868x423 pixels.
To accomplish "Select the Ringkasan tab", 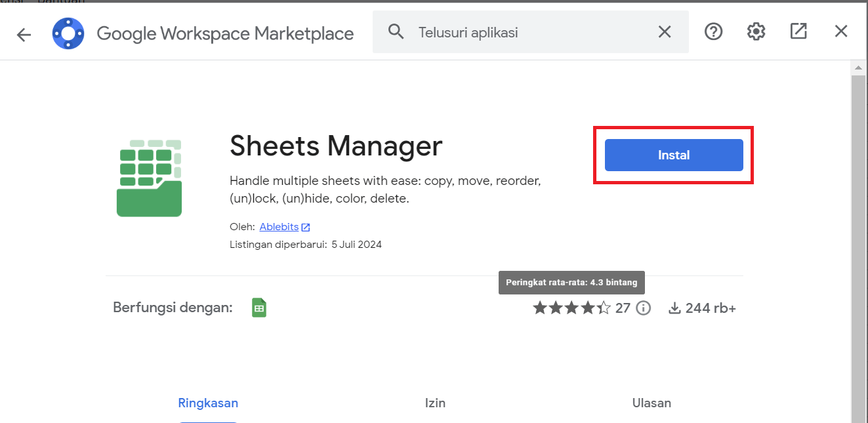I will [208, 403].
